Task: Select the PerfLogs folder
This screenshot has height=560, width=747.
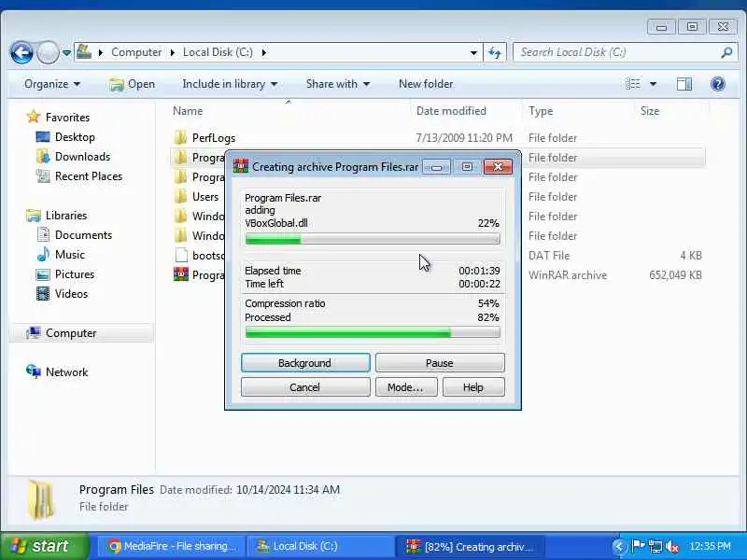Action: pyautogui.click(x=214, y=138)
